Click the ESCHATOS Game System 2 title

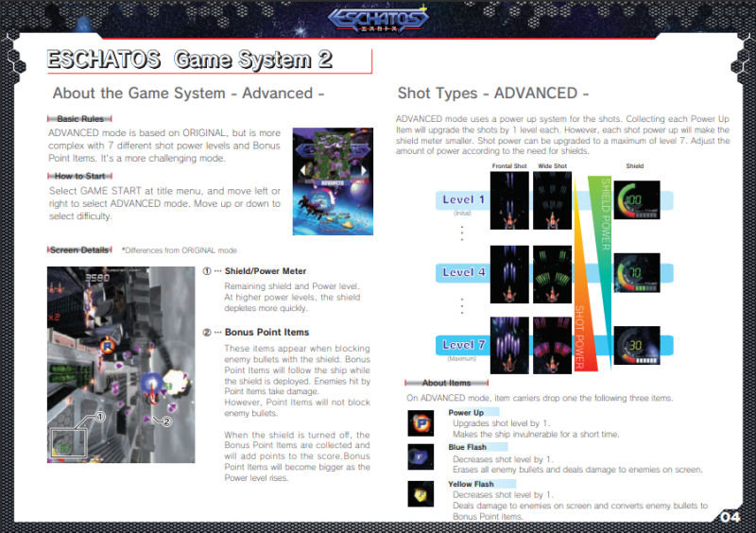pyautogui.click(x=190, y=60)
